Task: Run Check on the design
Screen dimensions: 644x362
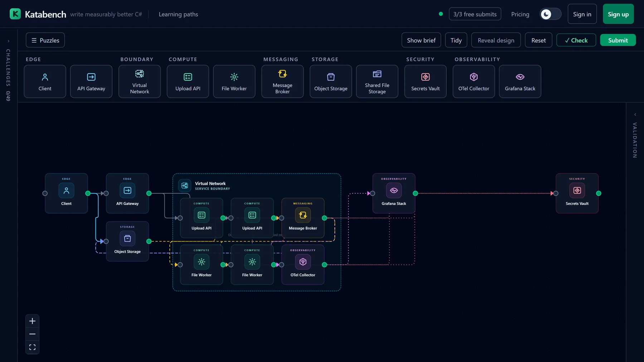Action: (x=576, y=40)
